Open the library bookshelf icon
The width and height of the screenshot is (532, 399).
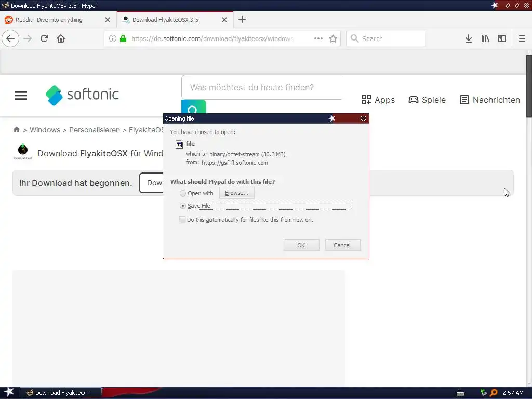point(485,38)
